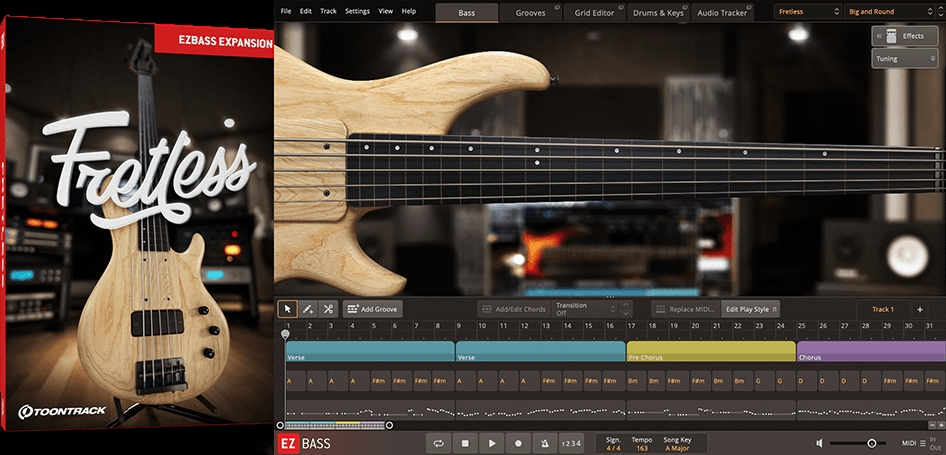Click the G chord at bar 23

(764, 381)
